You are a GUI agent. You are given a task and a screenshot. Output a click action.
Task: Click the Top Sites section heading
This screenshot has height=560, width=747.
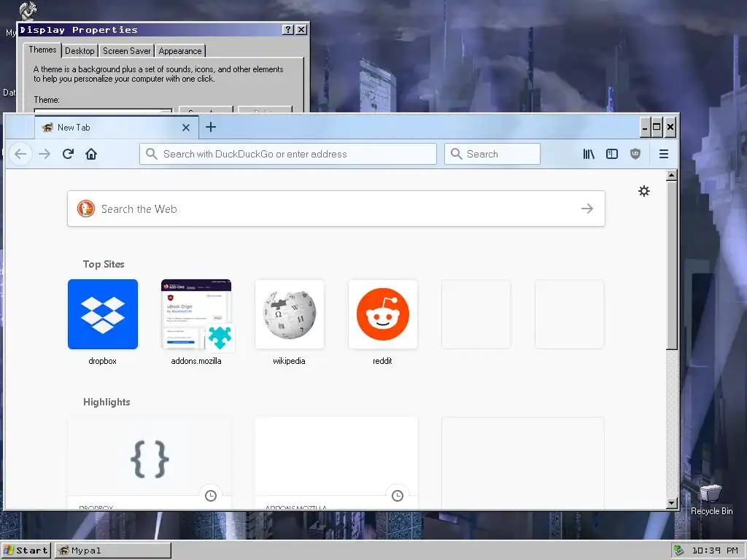[104, 264]
